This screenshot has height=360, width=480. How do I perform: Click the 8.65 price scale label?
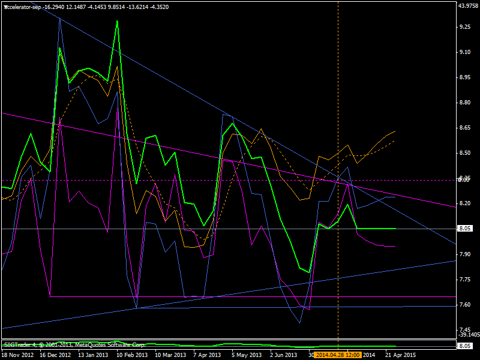tap(465, 128)
